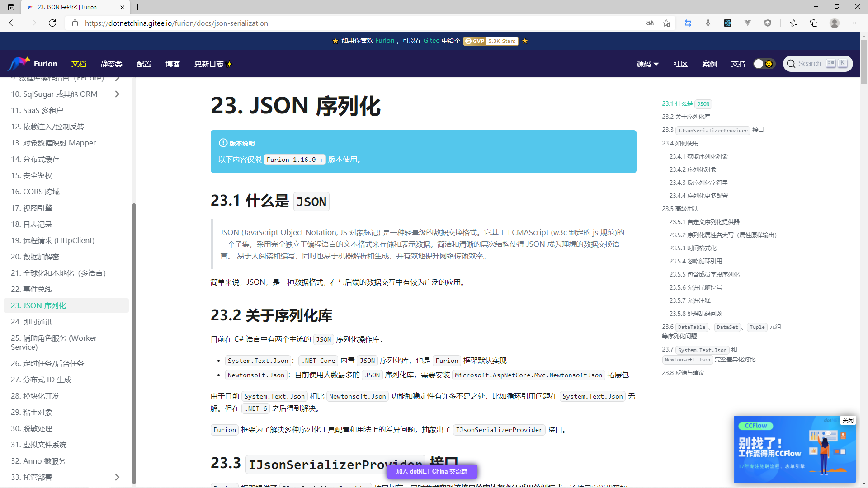Go to 29. 粘土对象
Screen dimensions: 868x488
point(32,412)
